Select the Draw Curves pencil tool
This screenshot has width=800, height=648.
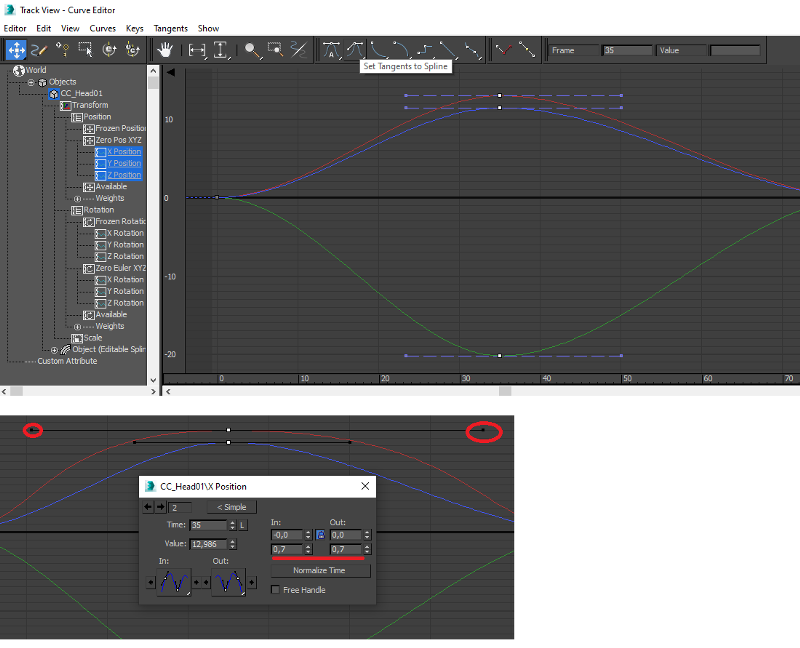39,50
